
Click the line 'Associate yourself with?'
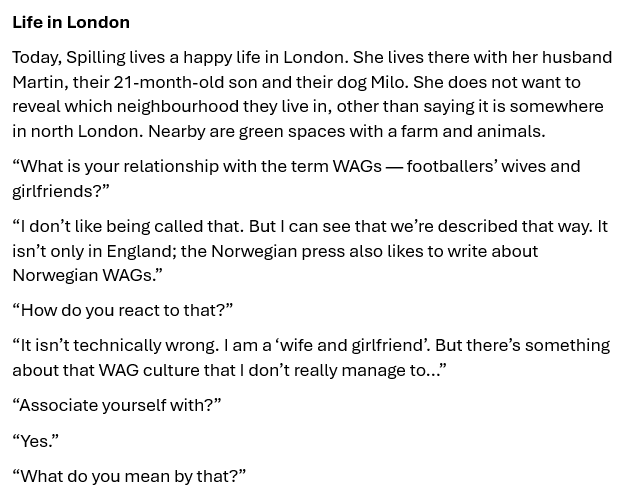(x=117, y=406)
